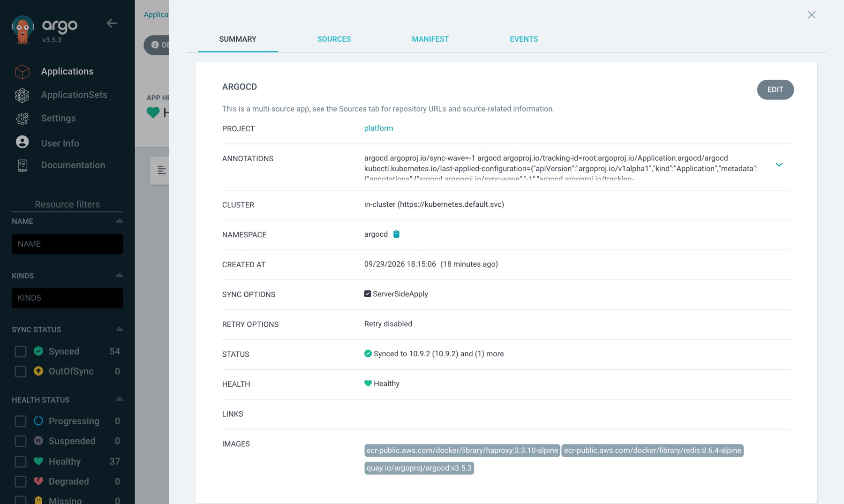Screen dimensions: 844x504
Task: Click the Edit button
Action: pyautogui.click(x=775, y=90)
